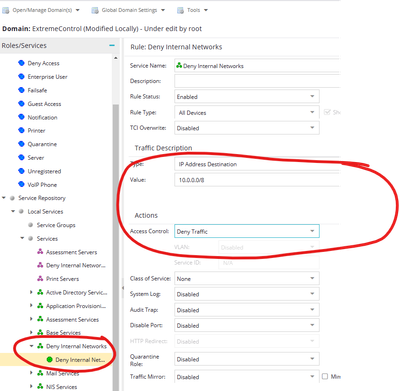This screenshot has height=391, width=400.
Task: Click the Assessment Servers group icon
Action: click(x=40, y=252)
